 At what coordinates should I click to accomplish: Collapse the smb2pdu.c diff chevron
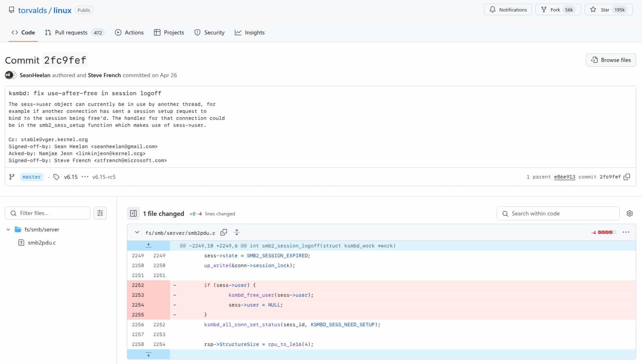(137, 232)
